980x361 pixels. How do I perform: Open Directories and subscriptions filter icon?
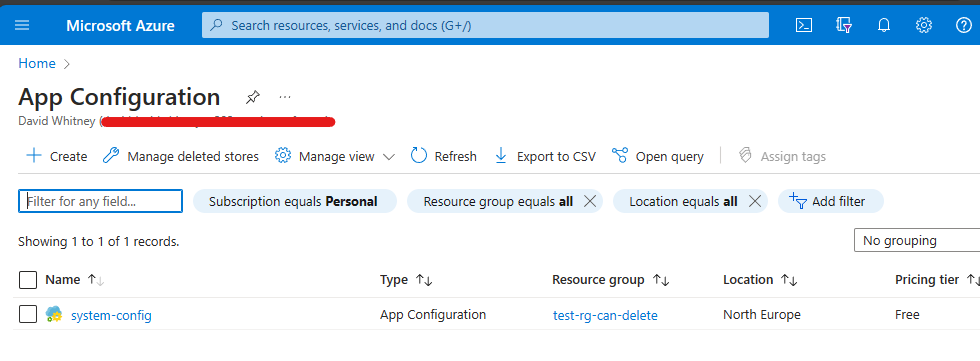click(844, 25)
